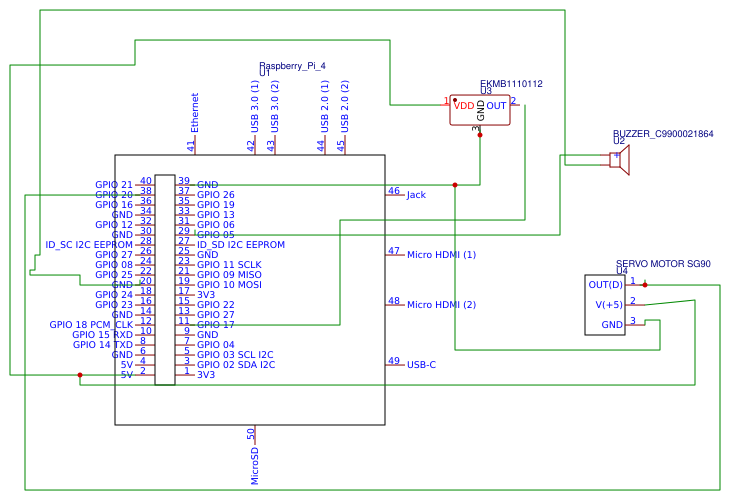This screenshot has width=730, height=500.
Task: Click the GPIO 06 pin label
Action: (x=216, y=225)
